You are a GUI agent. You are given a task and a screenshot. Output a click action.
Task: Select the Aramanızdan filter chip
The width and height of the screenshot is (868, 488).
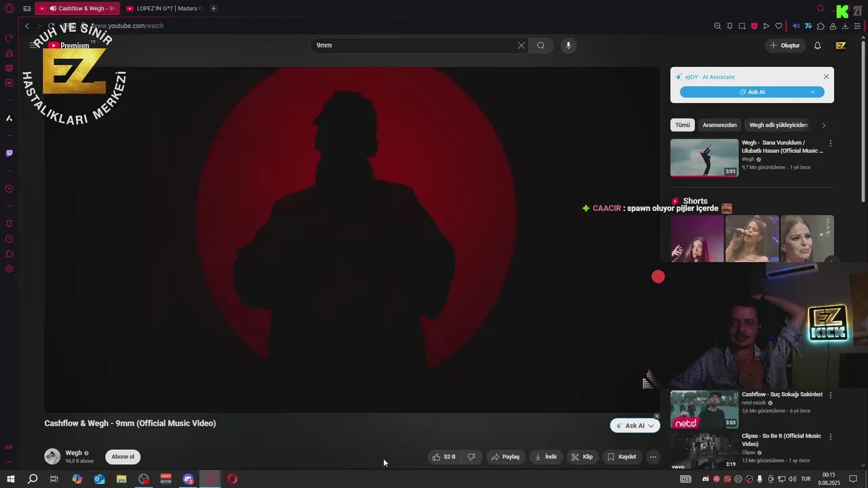click(x=719, y=125)
